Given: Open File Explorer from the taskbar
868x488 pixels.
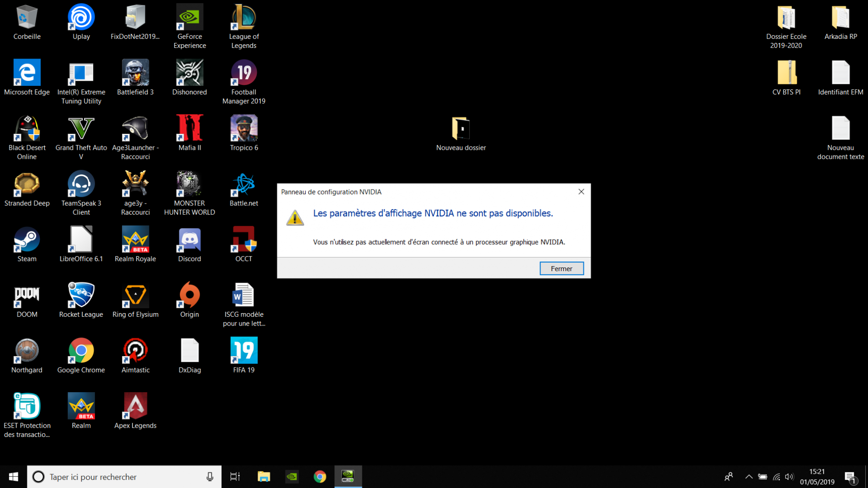Looking at the screenshot, I should [x=264, y=477].
